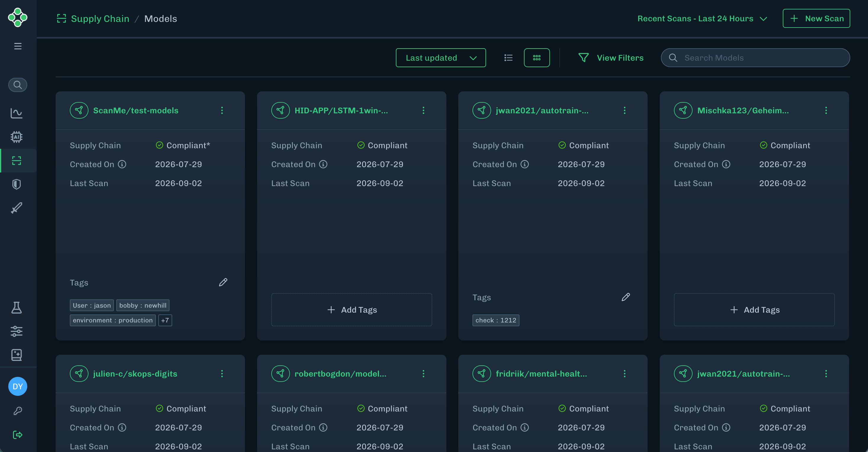
Task: Click the check : 1212 tag
Action: pos(496,320)
